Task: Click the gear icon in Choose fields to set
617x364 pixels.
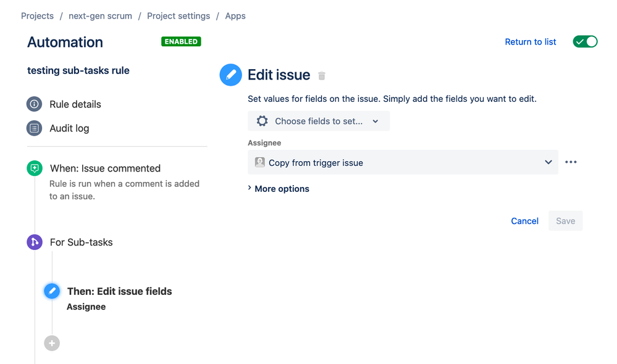Action: pos(262,121)
